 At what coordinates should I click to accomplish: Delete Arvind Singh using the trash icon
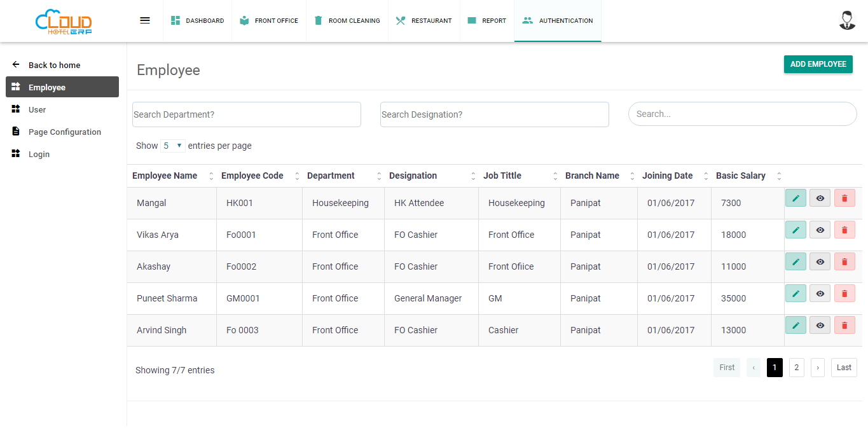(844, 326)
